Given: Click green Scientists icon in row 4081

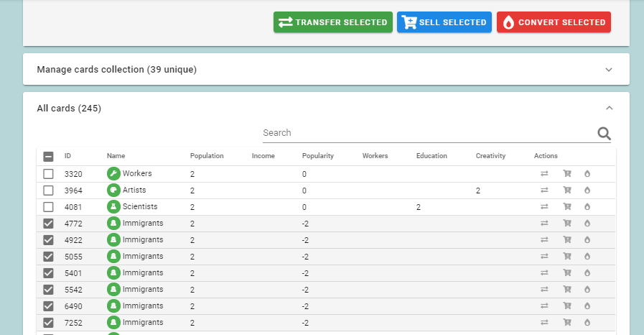Looking at the screenshot, I should pos(113,207).
